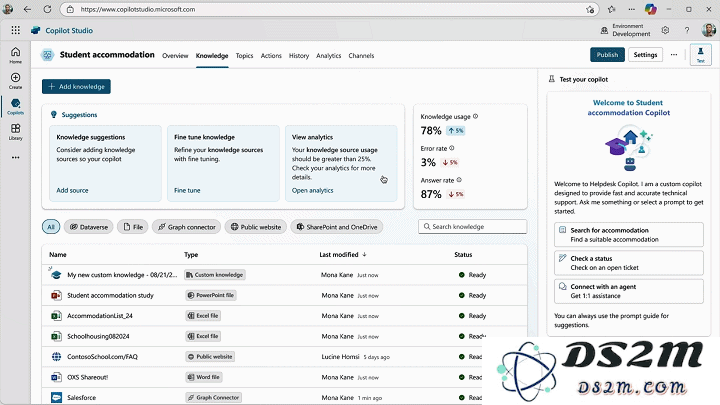This screenshot has width=720, height=405.
Task: Click the AccommodationList_24 Excel icon
Action: (x=56, y=315)
